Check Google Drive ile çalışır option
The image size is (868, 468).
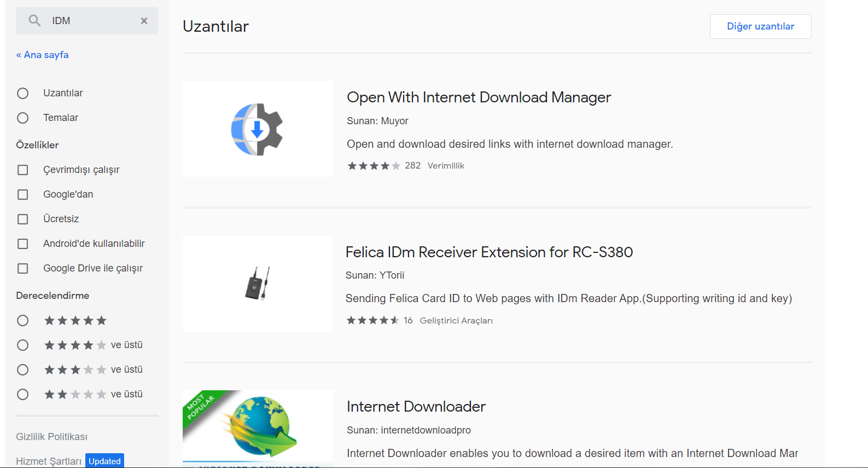tap(23, 268)
